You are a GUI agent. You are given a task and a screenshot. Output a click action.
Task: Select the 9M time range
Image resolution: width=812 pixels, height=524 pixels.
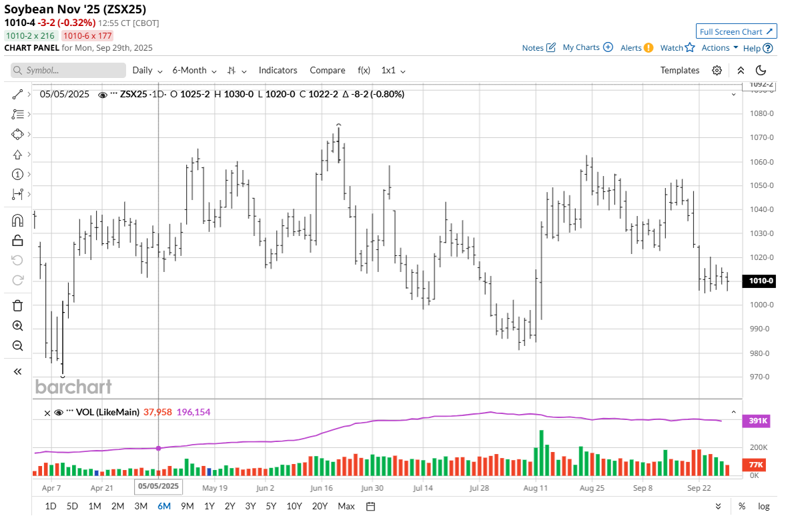[187, 506]
